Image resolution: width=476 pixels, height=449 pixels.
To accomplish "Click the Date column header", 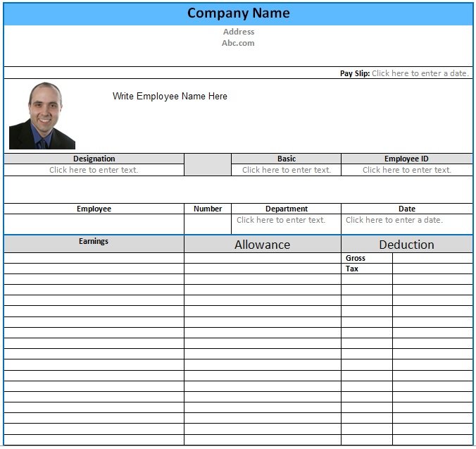I will coord(406,209).
